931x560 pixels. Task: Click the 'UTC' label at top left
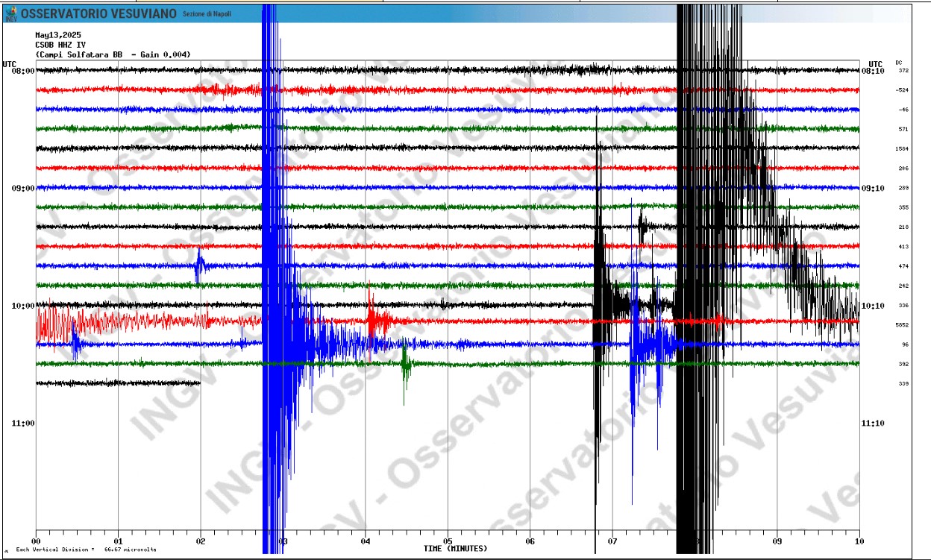[10, 64]
